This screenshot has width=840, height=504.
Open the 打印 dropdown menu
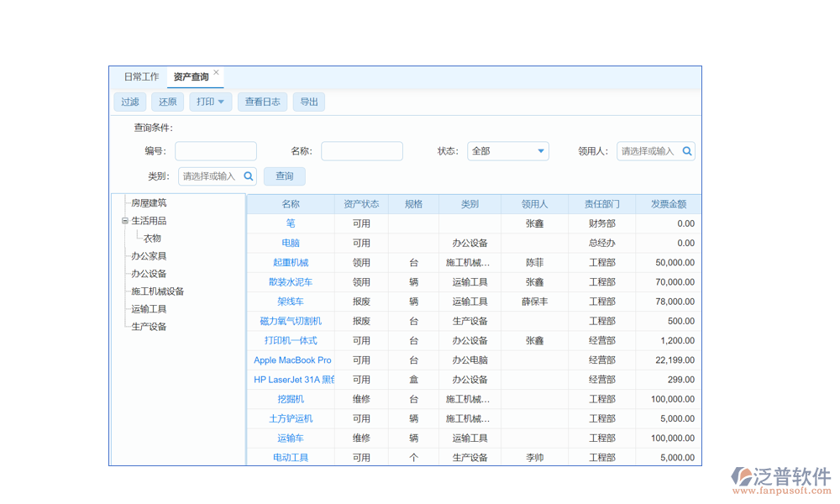(x=210, y=102)
